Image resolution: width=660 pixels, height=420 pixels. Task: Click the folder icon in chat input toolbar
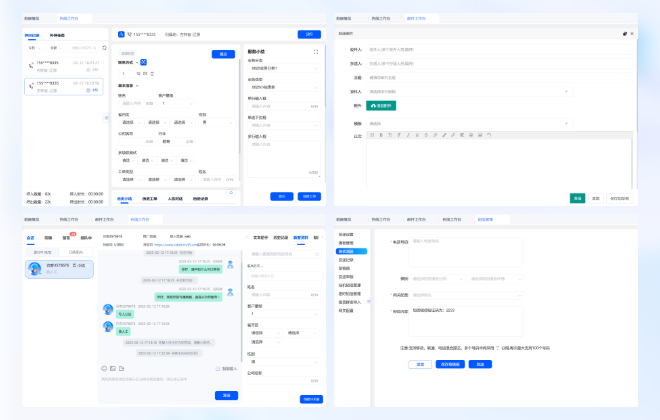120,368
